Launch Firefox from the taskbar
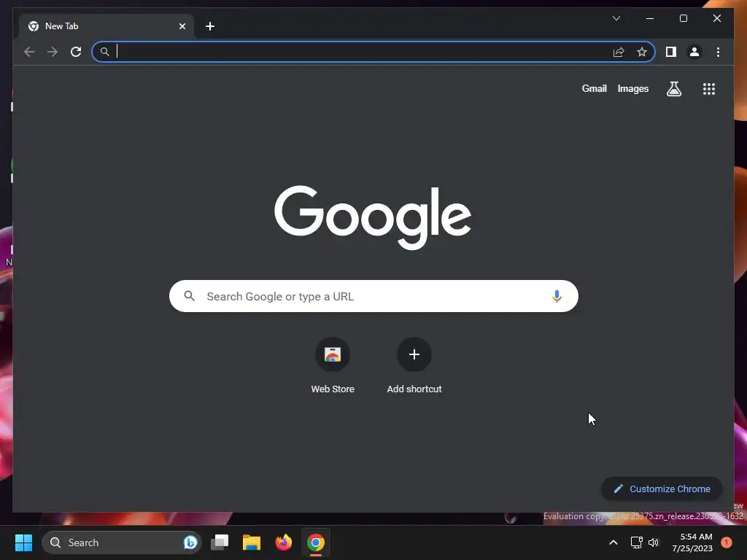The width and height of the screenshot is (747, 560). coord(284,542)
